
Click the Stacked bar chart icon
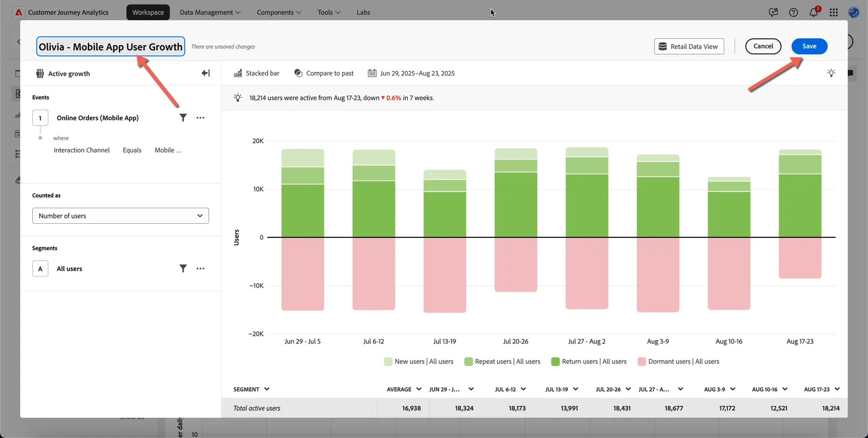[238, 73]
